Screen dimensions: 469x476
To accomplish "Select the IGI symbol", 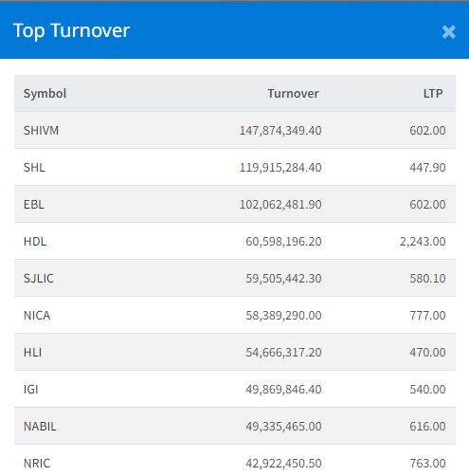I will click(31, 390).
